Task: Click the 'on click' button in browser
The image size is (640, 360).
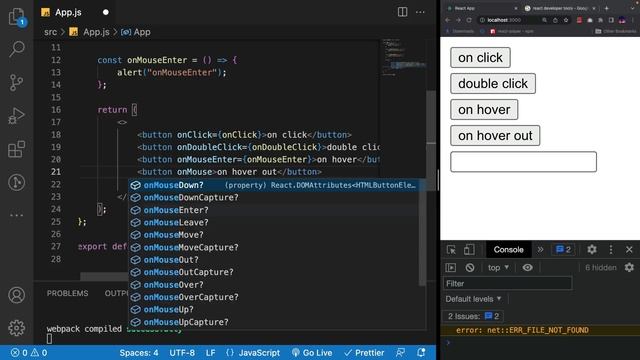Action: [x=480, y=58]
